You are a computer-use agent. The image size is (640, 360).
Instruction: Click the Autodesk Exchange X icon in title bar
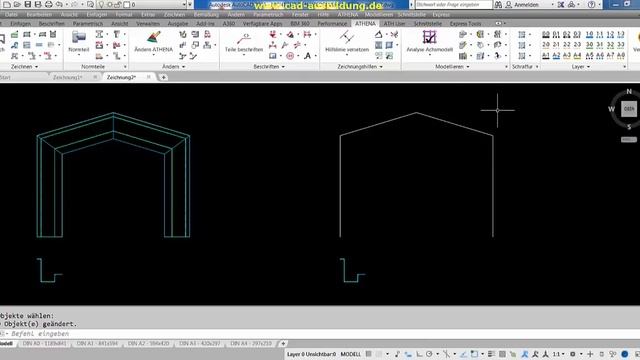point(561,4)
